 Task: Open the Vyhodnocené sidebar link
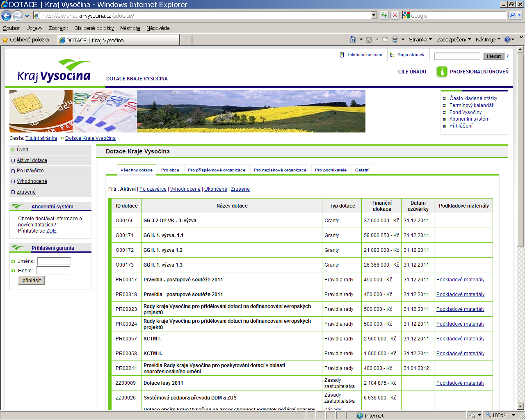(32, 181)
